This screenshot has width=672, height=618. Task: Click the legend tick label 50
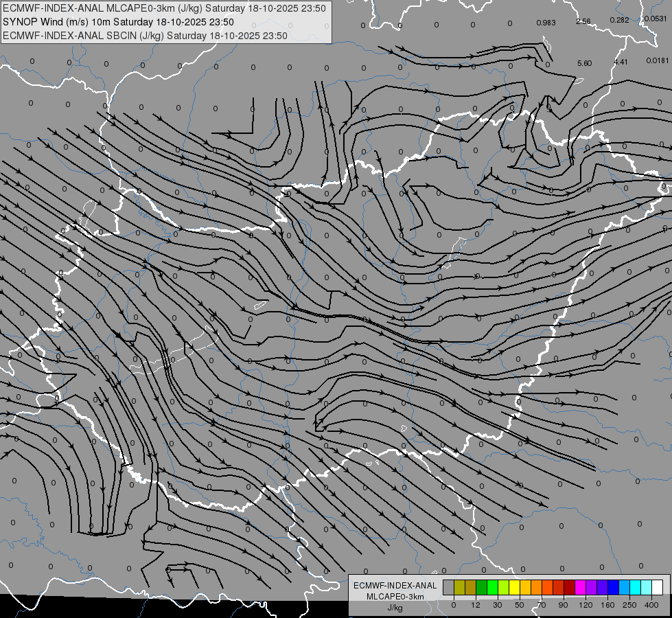[x=520, y=605]
